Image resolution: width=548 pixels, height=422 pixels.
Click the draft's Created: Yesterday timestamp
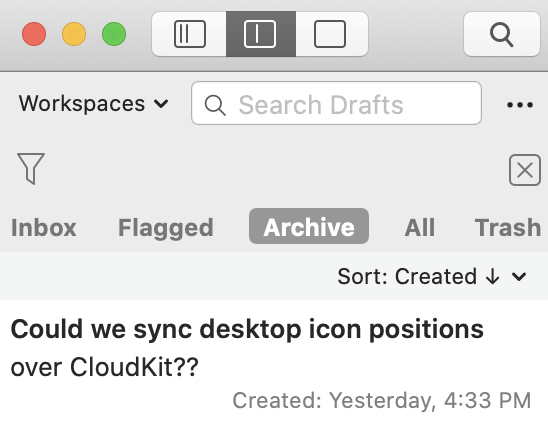point(382,400)
